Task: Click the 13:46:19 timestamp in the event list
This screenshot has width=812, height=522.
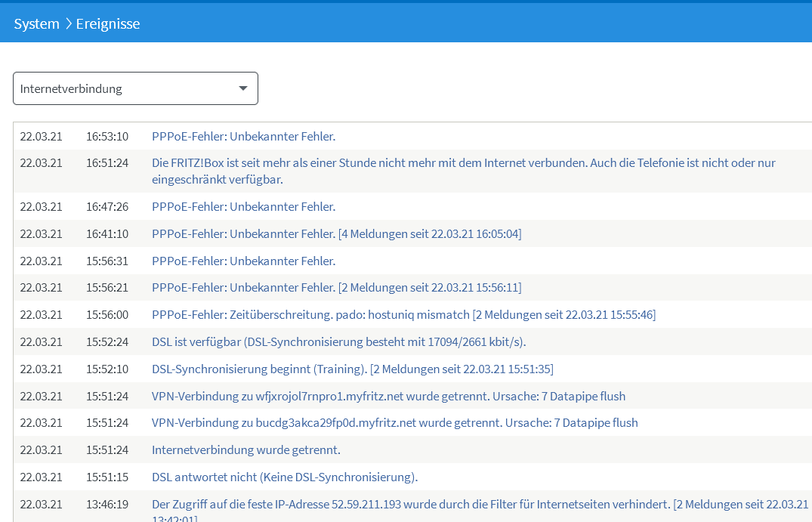Action: click(107, 505)
